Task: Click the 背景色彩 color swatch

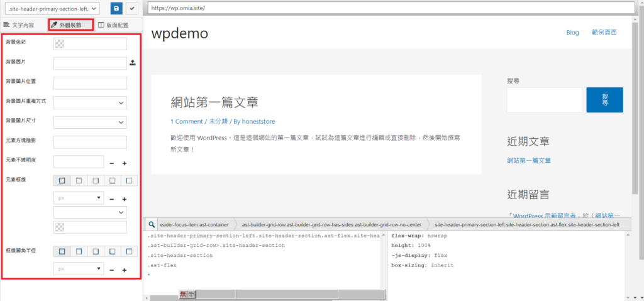Action: pyautogui.click(x=60, y=44)
